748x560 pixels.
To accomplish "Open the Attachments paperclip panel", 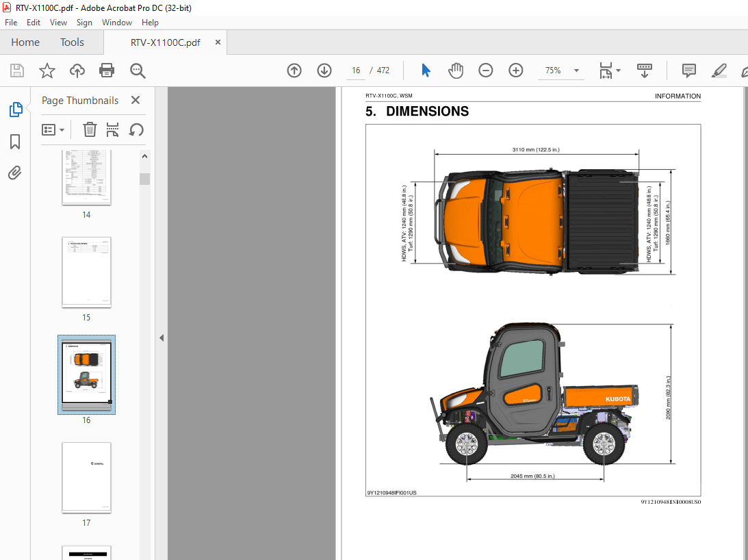I will point(15,173).
